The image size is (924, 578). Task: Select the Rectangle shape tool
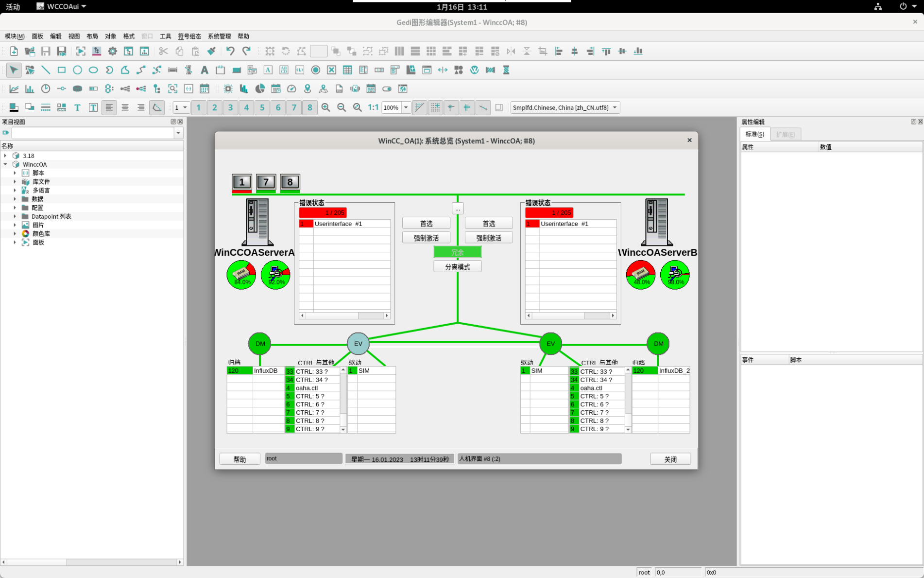coord(62,70)
